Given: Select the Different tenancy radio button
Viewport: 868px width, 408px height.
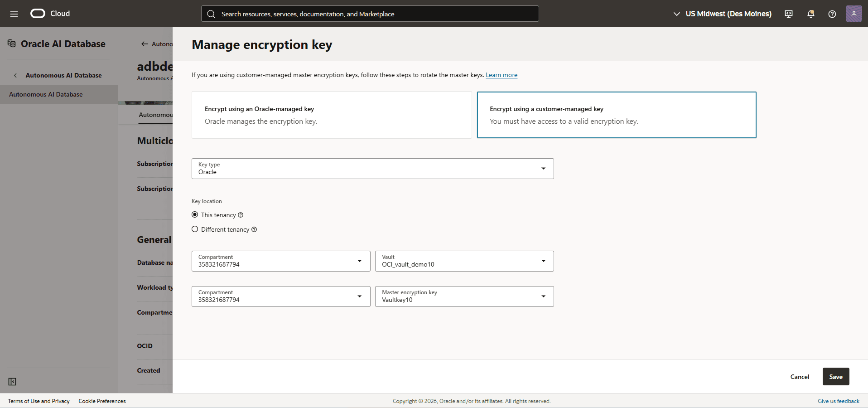Looking at the screenshot, I should 195,229.
